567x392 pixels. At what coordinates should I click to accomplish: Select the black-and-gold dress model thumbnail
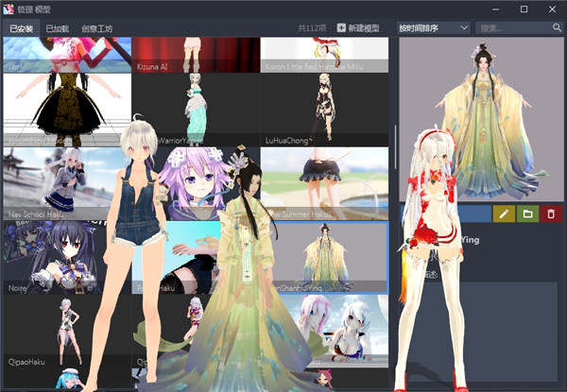[67, 110]
